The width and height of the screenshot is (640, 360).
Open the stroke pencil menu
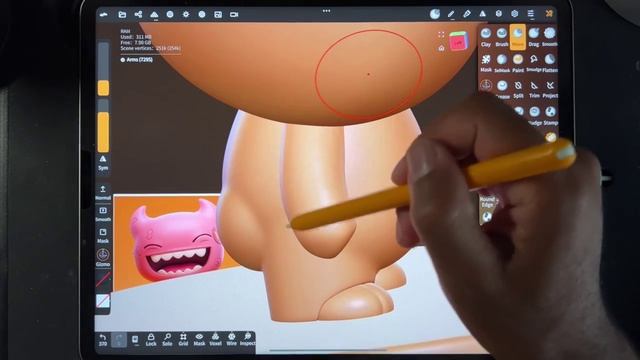click(x=451, y=14)
